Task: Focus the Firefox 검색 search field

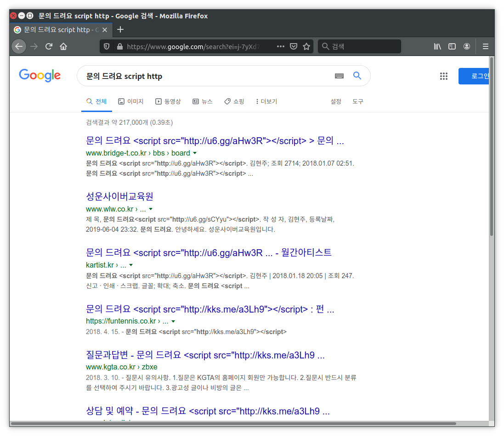Action: point(359,46)
